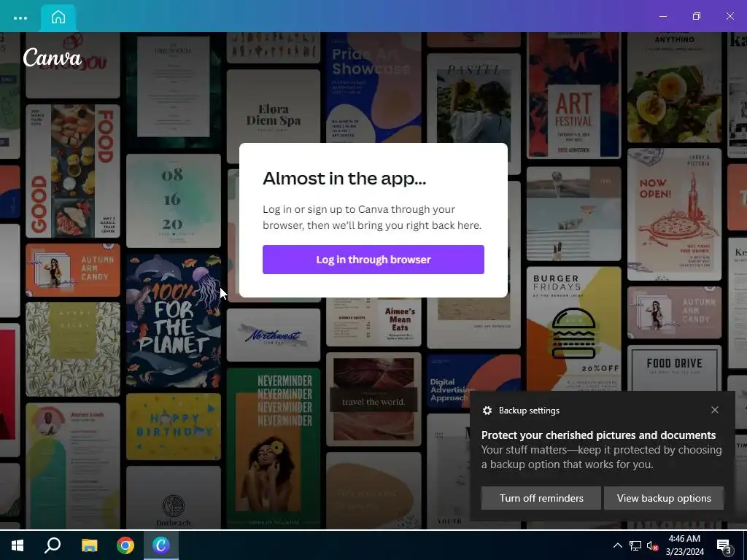
Task: Click the Canva taskbar icon
Action: [x=161, y=545]
